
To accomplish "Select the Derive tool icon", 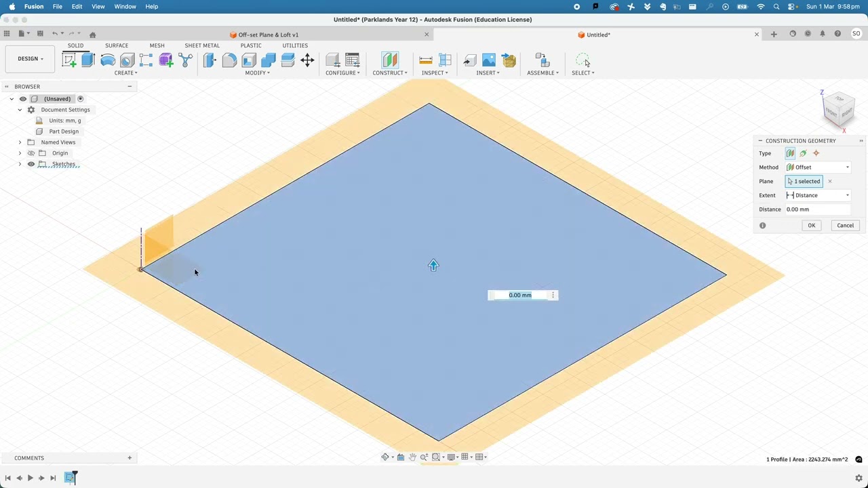I will pos(185,60).
